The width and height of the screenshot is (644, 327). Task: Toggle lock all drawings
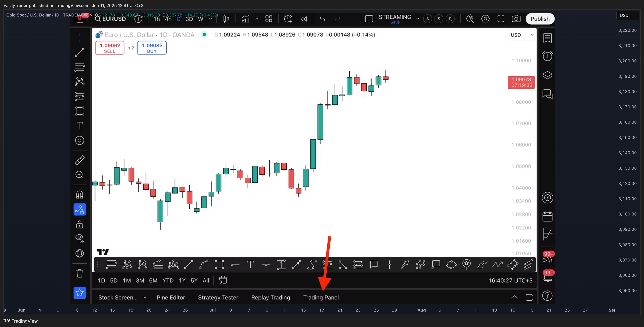[x=80, y=224]
